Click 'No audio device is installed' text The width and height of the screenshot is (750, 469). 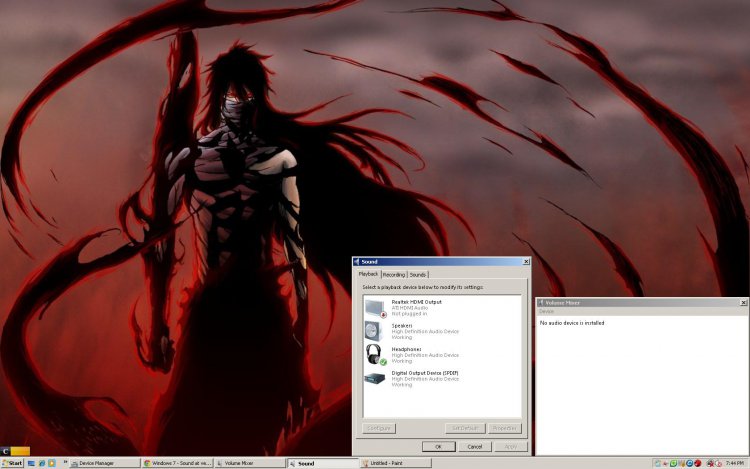point(572,323)
